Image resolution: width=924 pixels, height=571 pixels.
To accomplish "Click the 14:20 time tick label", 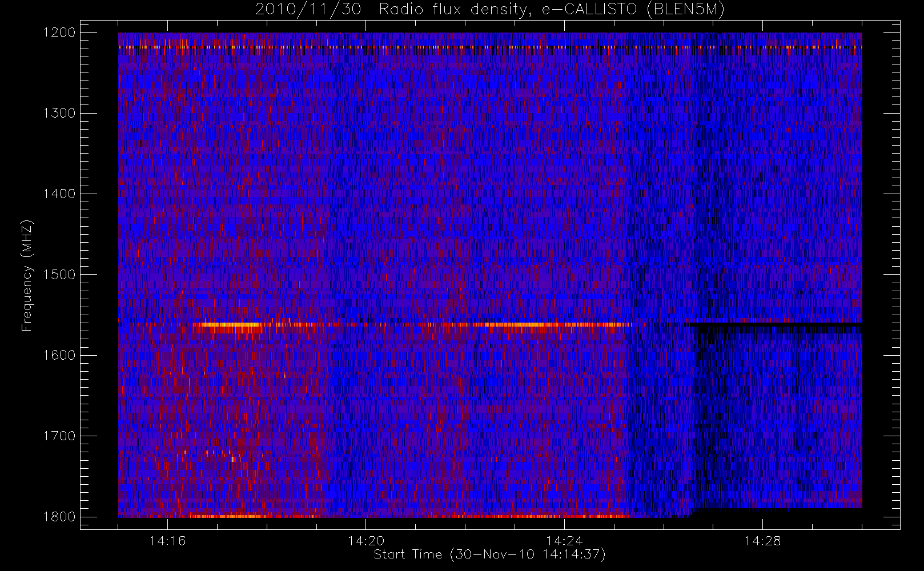I will click(366, 541).
